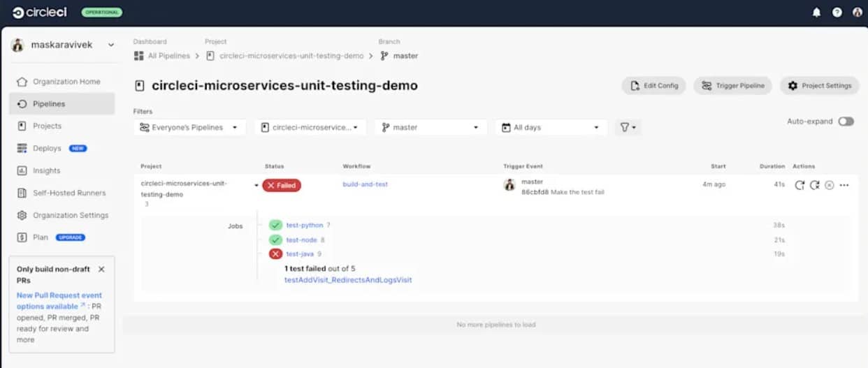
Task: Open test-python job
Action: (305, 226)
